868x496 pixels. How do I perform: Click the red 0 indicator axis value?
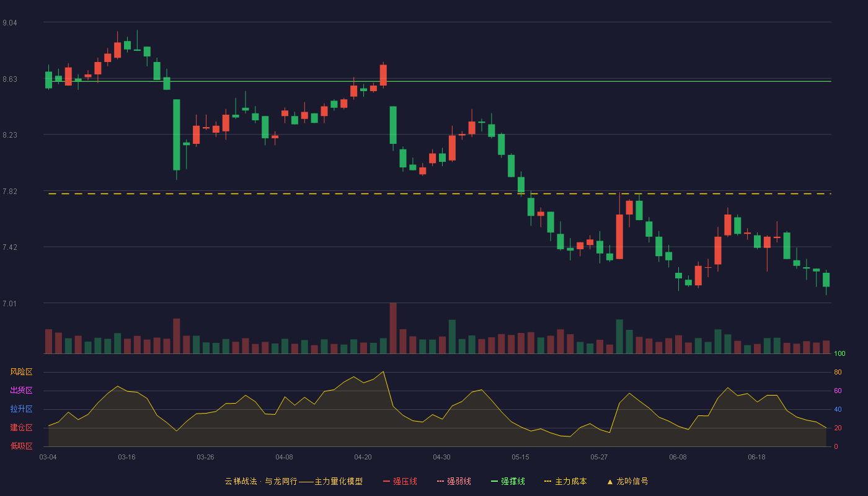tap(836, 446)
